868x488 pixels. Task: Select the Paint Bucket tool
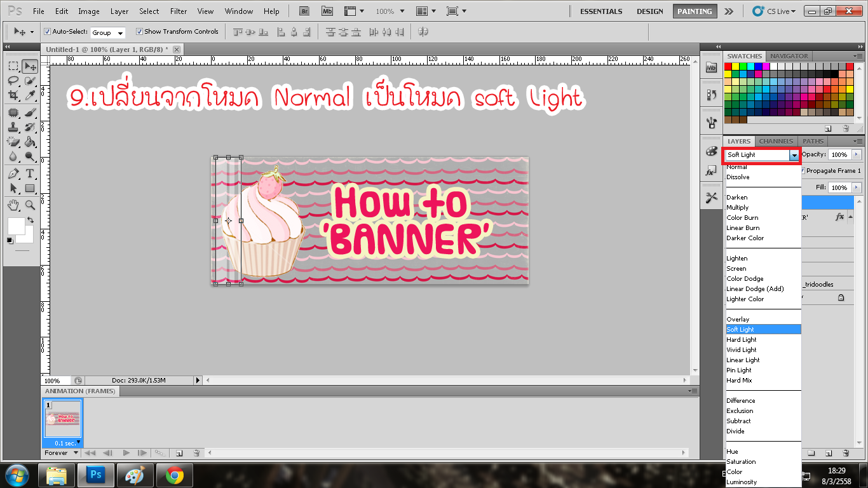pyautogui.click(x=30, y=142)
